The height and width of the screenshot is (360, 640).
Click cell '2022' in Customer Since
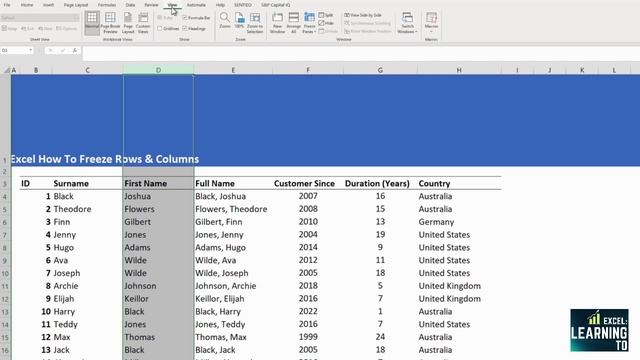[x=308, y=311]
